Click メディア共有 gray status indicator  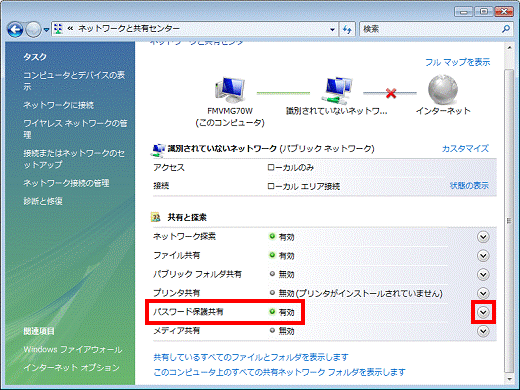point(272,330)
